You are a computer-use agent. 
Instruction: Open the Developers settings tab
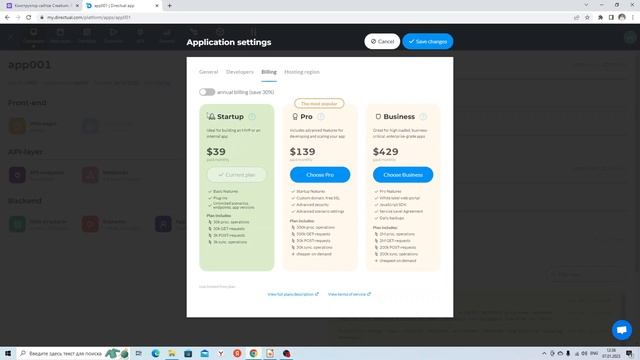240,72
